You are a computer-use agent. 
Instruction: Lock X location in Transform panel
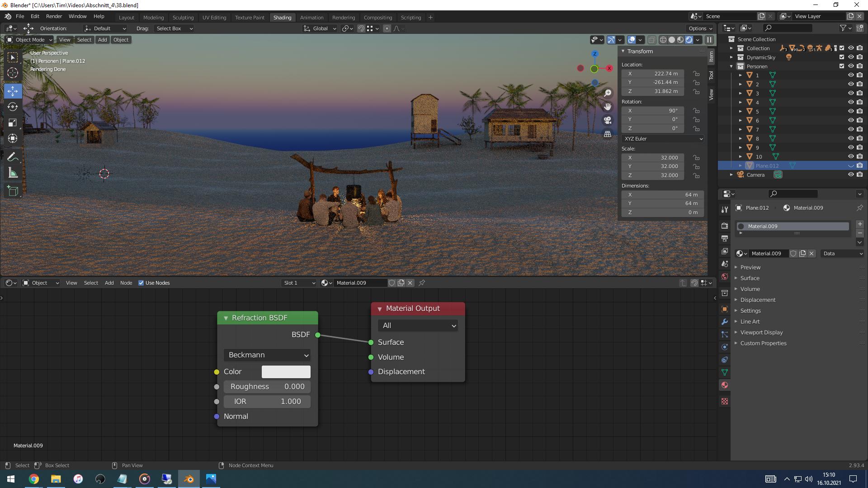(x=696, y=74)
